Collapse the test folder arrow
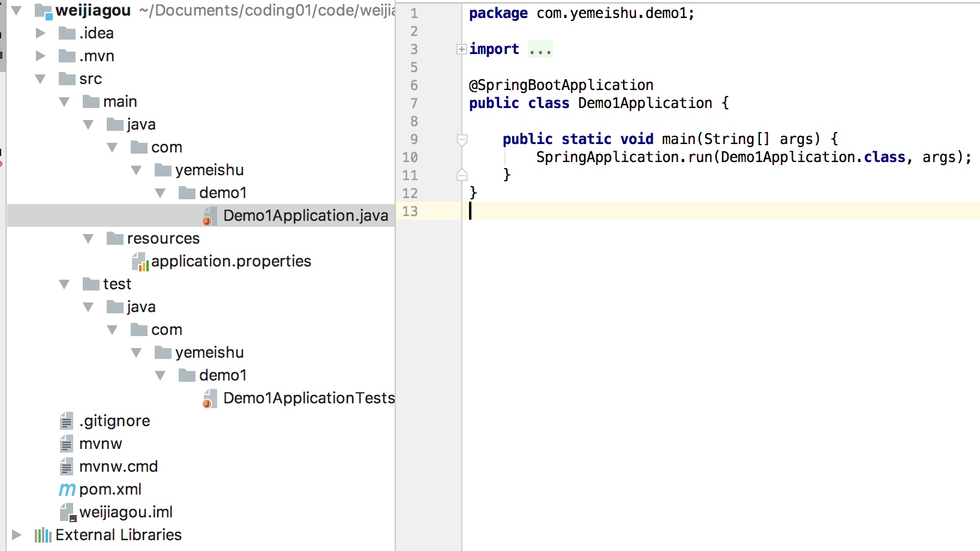 point(65,284)
